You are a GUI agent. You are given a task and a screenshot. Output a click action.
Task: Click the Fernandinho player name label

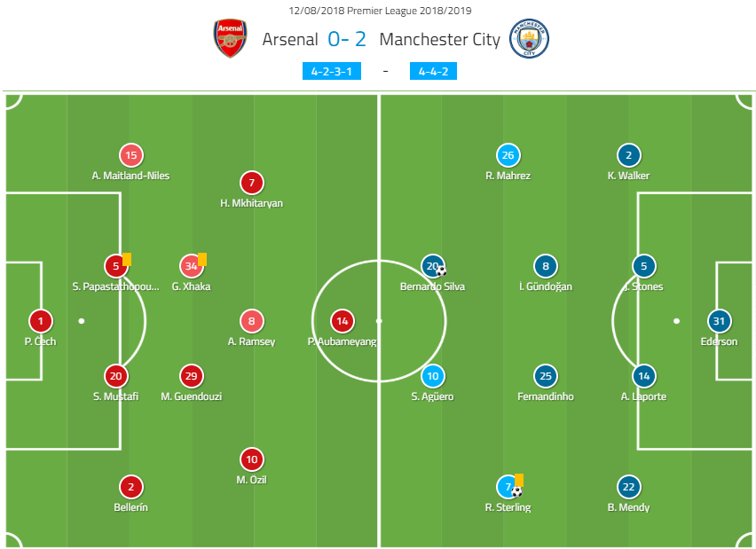pyautogui.click(x=546, y=396)
